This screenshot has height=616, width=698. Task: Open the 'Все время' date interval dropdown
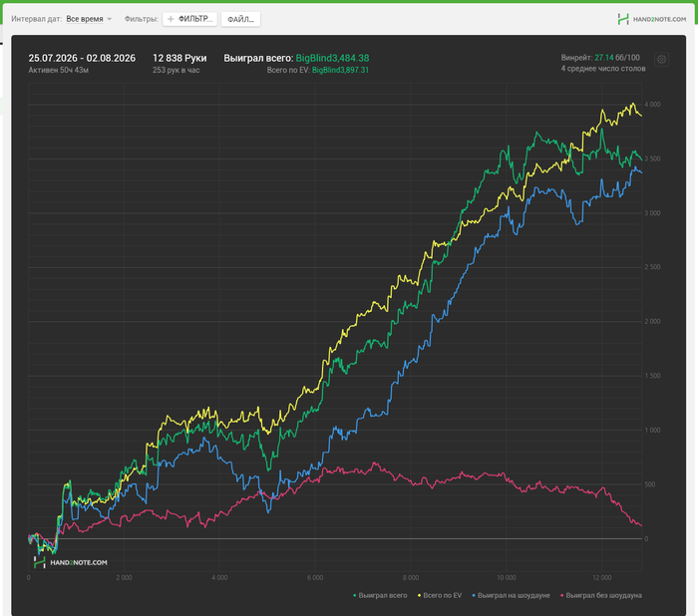(89, 19)
